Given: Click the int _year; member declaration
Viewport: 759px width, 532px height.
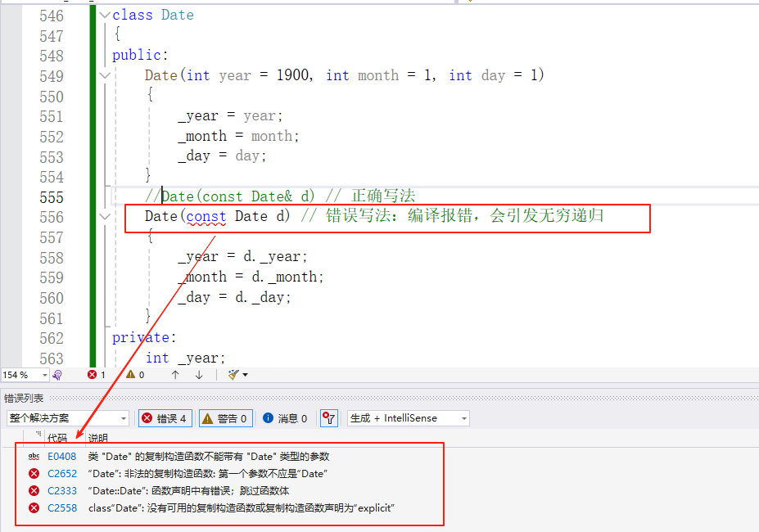Looking at the screenshot, I should click(185, 358).
